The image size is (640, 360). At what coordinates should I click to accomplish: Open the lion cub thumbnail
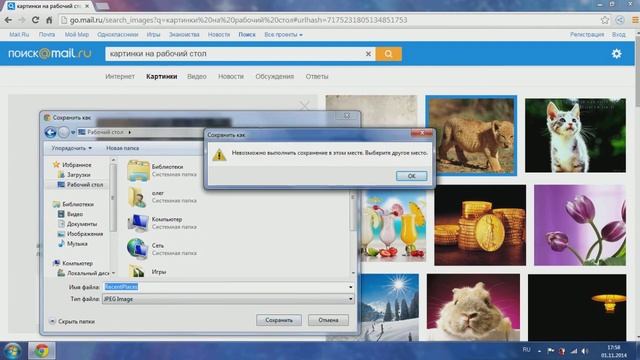471,136
